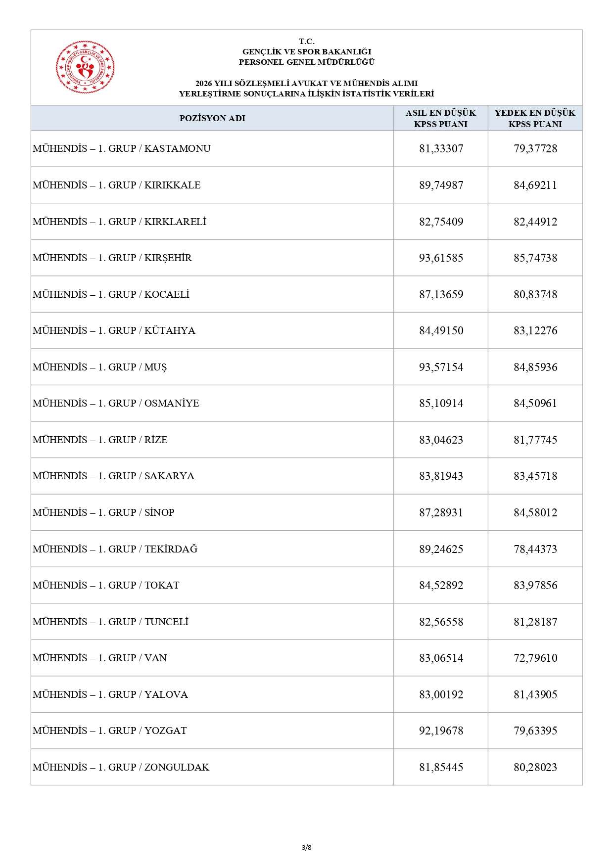Viewport: 614px width, 868px height.
Task: Click the KIRŞEHİR position name
Action: (112, 258)
